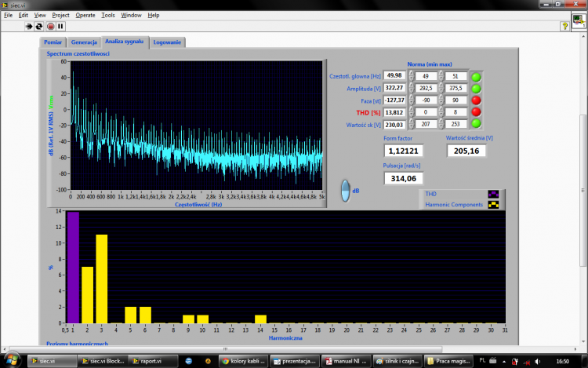Image resolution: width=588 pixels, height=368 pixels.
Task: Click the max frequency field 51
Action: pyautogui.click(x=456, y=76)
